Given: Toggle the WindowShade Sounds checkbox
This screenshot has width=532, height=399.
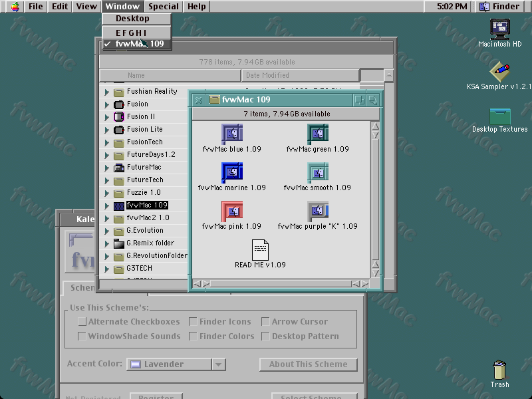Looking at the screenshot, I should coord(82,336).
